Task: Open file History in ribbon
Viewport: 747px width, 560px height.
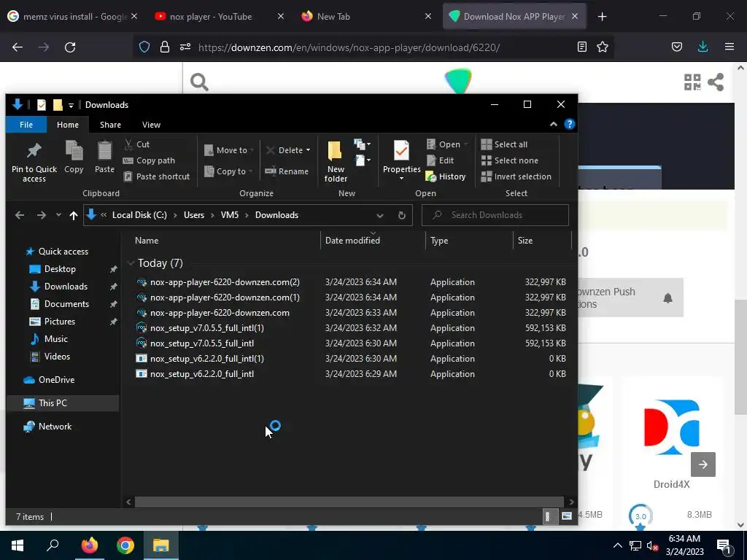Action: [x=446, y=176]
